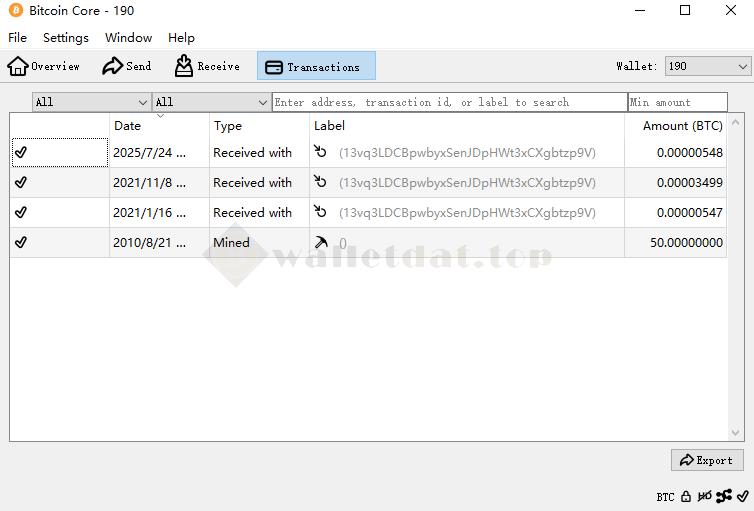The image size is (754, 511).
Task: Open the Receive tab
Action: (208, 66)
